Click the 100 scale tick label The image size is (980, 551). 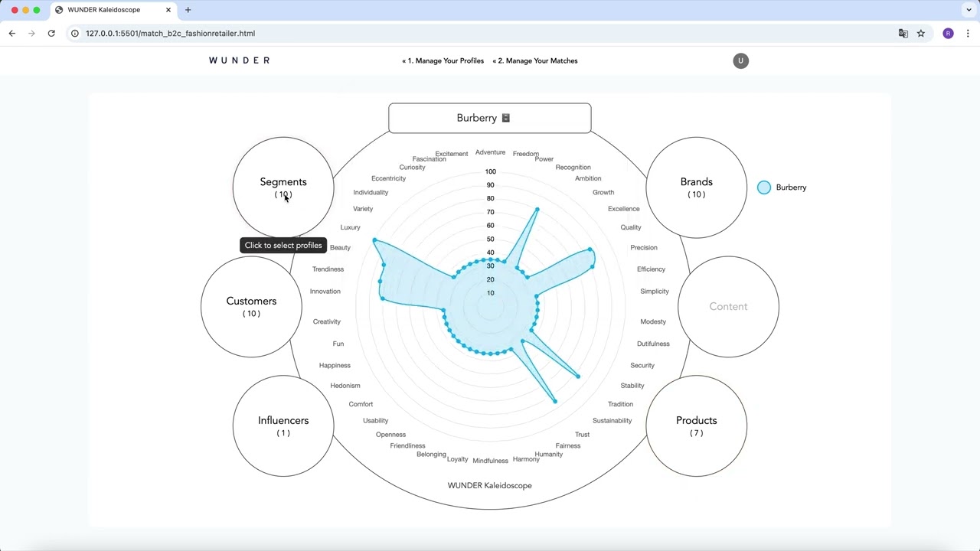pyautogui.click(x=490, y=171)
